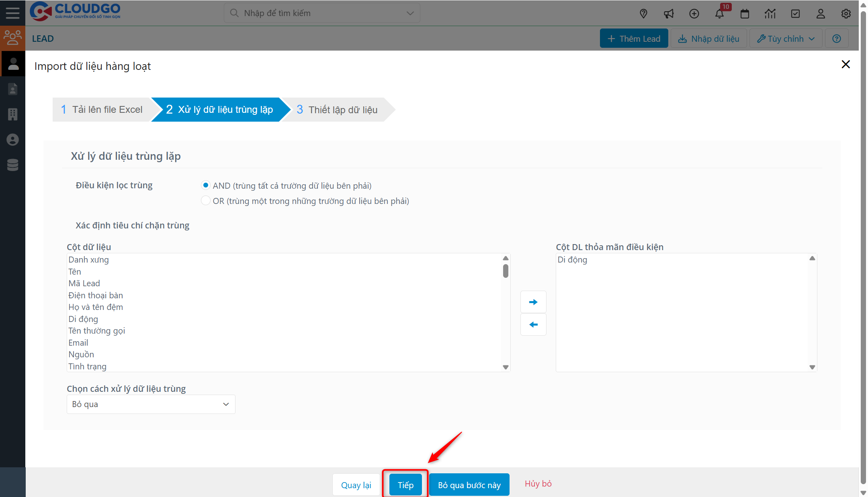Click the building icon in the left sidebar

click(12, 114)
